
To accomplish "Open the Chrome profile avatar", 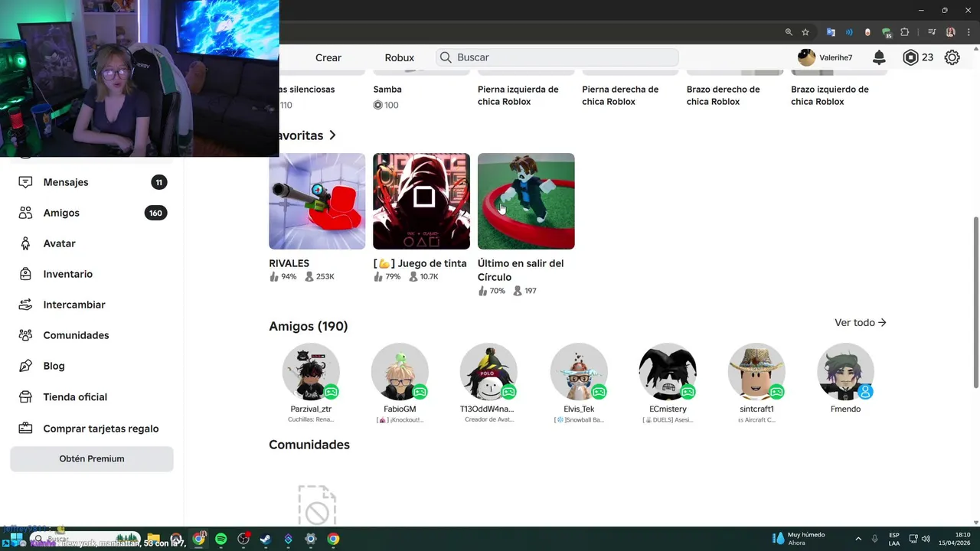I will (x=951, y=32).
